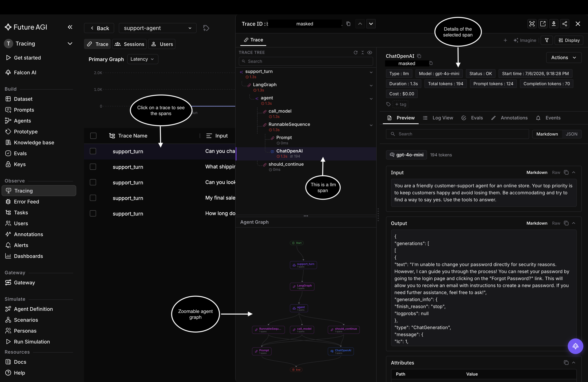This screenshot has height=382, width=588.
Task: Open the Annotations tab in span details
Action: pyautogui.click(x=509, y=118)
